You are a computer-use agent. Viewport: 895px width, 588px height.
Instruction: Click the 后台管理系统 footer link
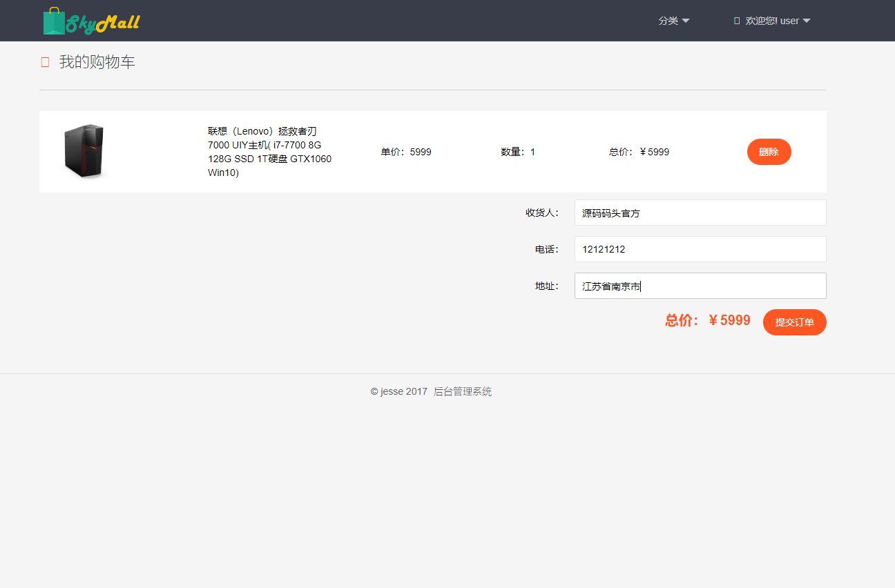click(x=463, y=391)
